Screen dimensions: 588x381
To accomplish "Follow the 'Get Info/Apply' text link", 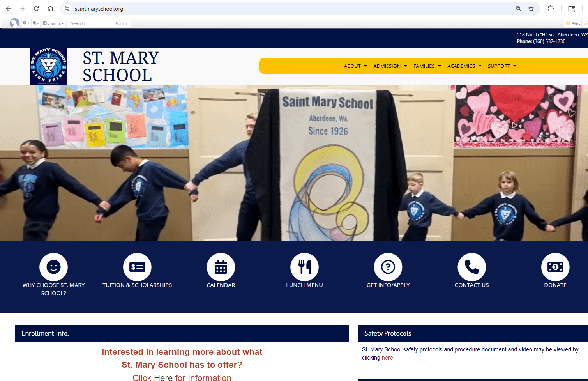I will (x=388, y=285).
